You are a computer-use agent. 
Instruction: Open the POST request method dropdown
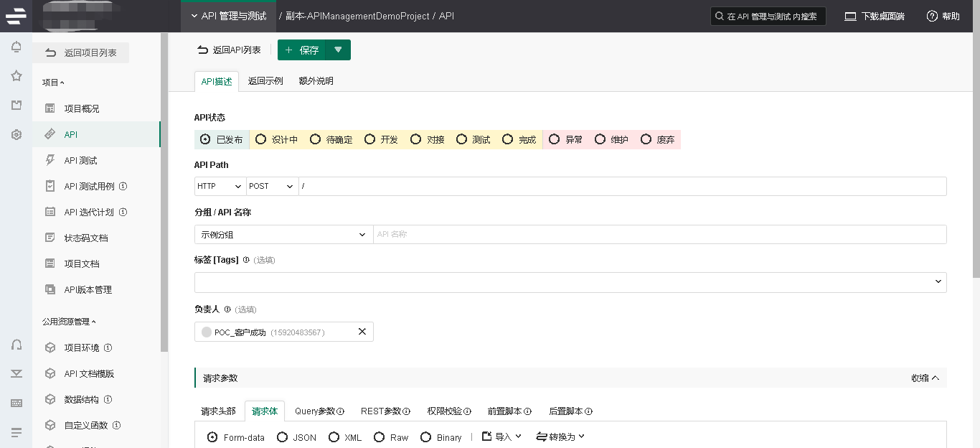(272, 186)
